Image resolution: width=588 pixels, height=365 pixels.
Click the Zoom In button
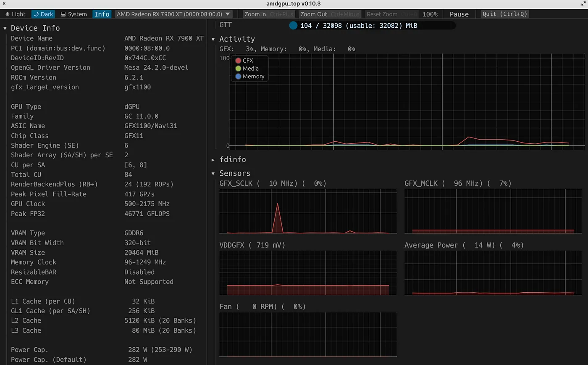pyautogui.click(x=269, y=14)
